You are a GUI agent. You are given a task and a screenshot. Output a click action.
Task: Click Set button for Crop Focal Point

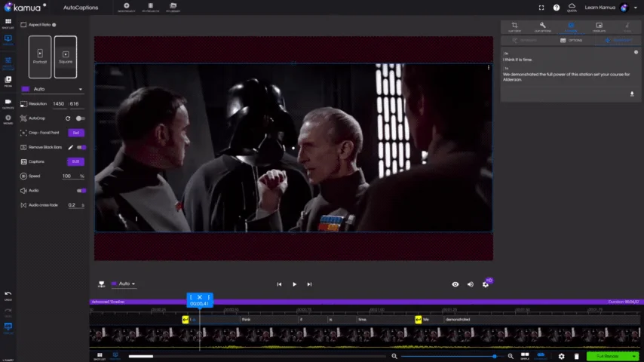[76, 133]
